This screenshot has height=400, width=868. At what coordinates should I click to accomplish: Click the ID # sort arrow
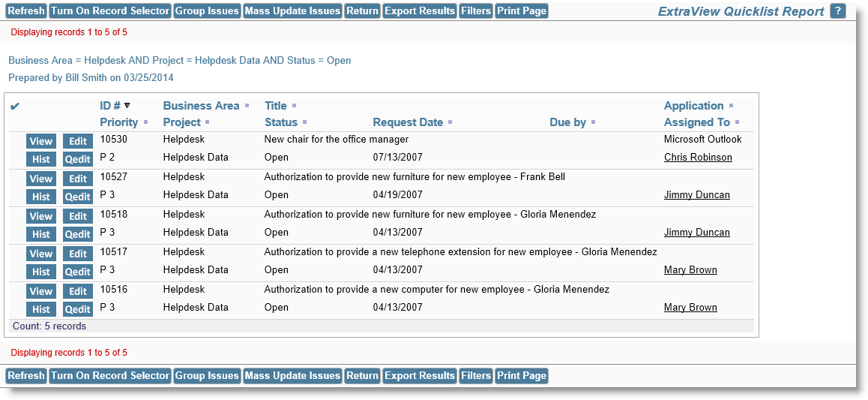(x=127, y=106)
